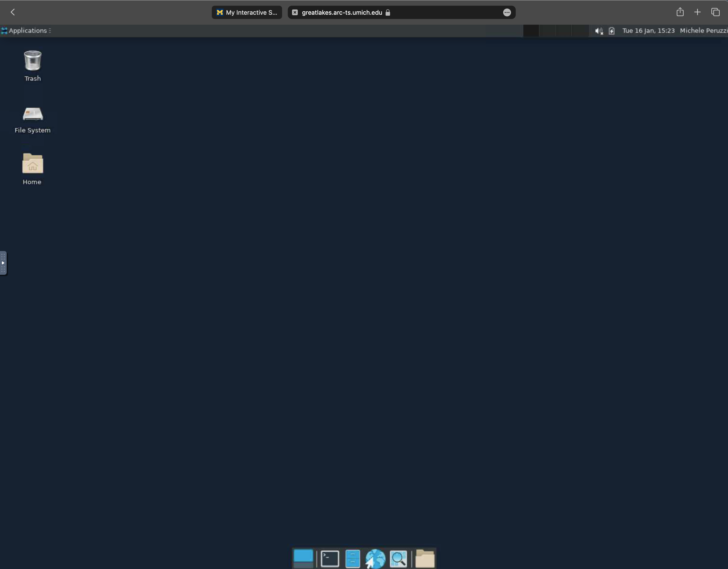
Task: Open the folder icon in dock
Action: tap(425, 559)
